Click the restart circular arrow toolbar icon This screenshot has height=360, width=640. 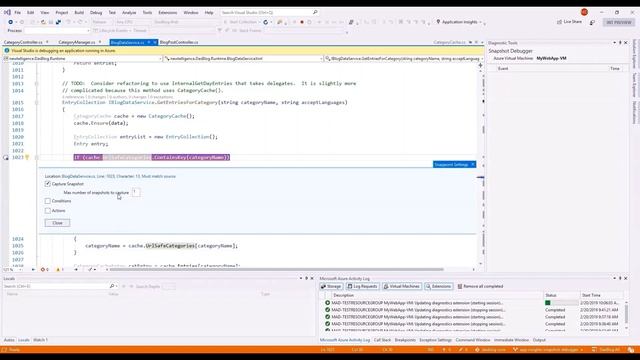coord(266,22)
